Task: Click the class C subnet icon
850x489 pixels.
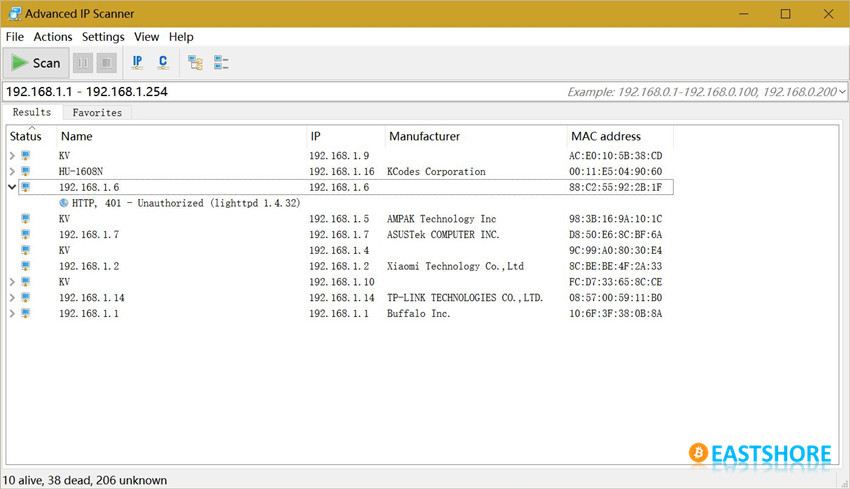Action: tap(163, 63)
